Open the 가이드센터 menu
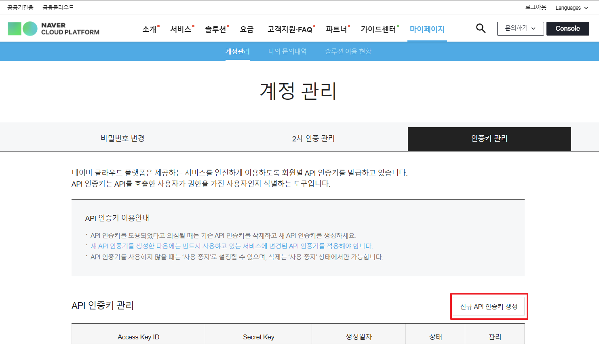Image resolution: width=599 pixels, height=364 pixels. (378, 29)
